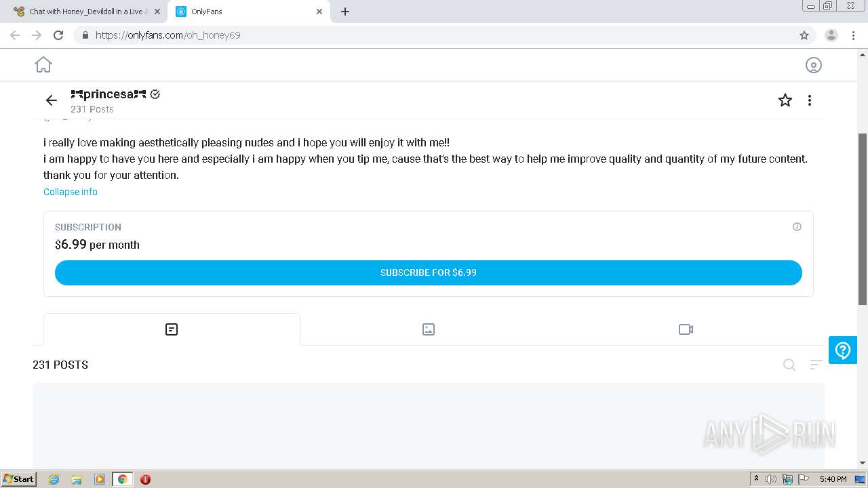
Task: Click Subscribe for $6.99 button
Action: coord(429,272)
